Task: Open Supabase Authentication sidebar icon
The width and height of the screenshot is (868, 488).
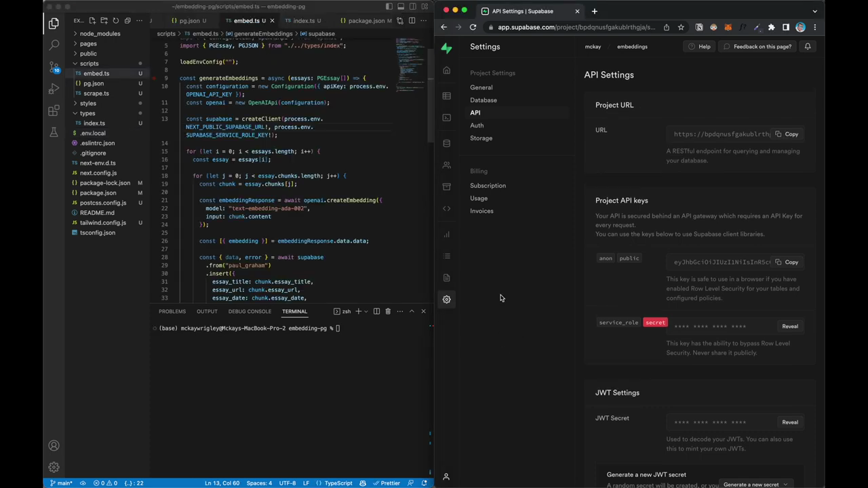Action: (x=446, y=165)
